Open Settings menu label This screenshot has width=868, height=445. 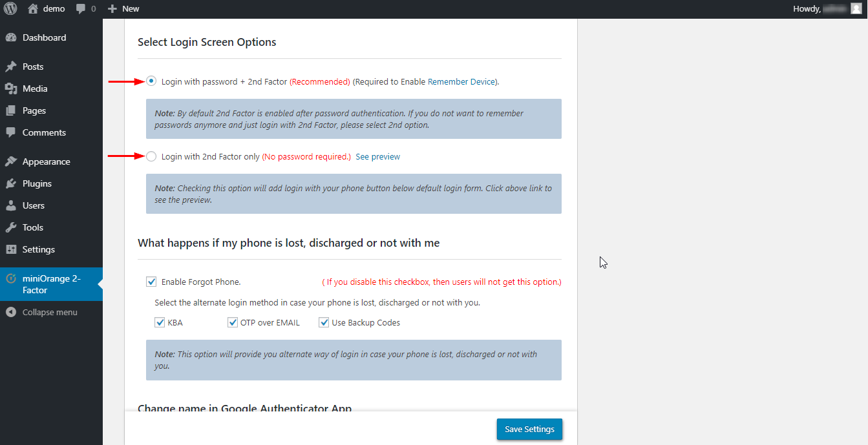(39, 249)
